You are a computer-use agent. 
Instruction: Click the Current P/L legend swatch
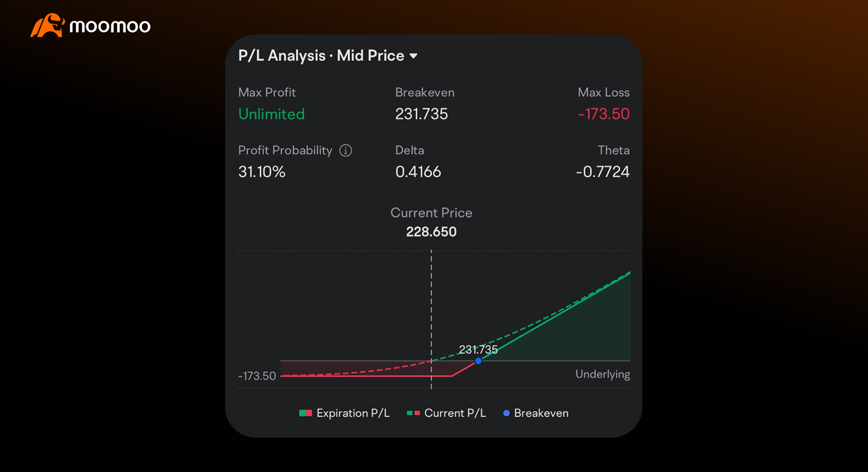click(413, 413)
